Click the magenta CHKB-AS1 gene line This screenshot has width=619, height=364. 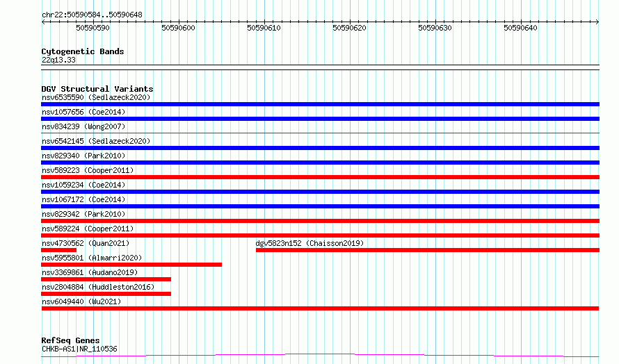(x=320, y=356)
